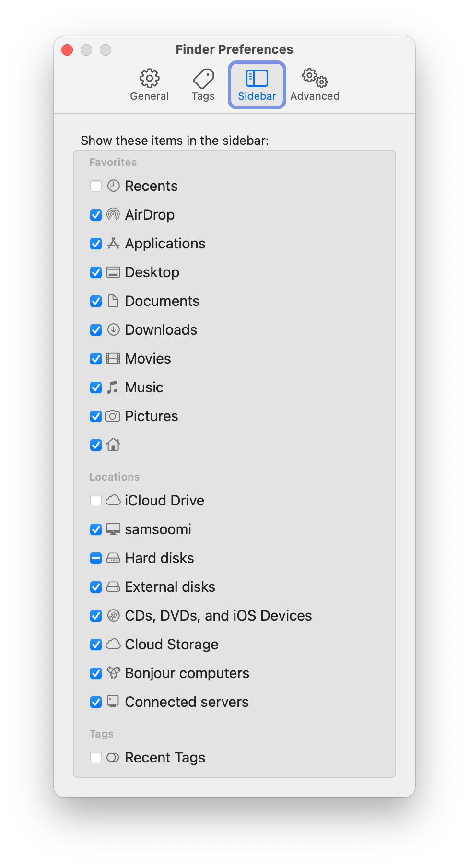This screenshot has height=868, width=469.
Task: Enable the Recents checkbox
Action: click(x=96, y=186)
